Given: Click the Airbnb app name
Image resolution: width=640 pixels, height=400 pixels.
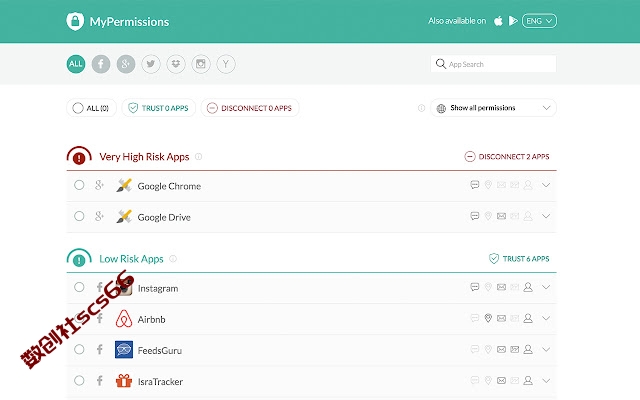Looking at the screenshot, I should (x=151, y=319).
